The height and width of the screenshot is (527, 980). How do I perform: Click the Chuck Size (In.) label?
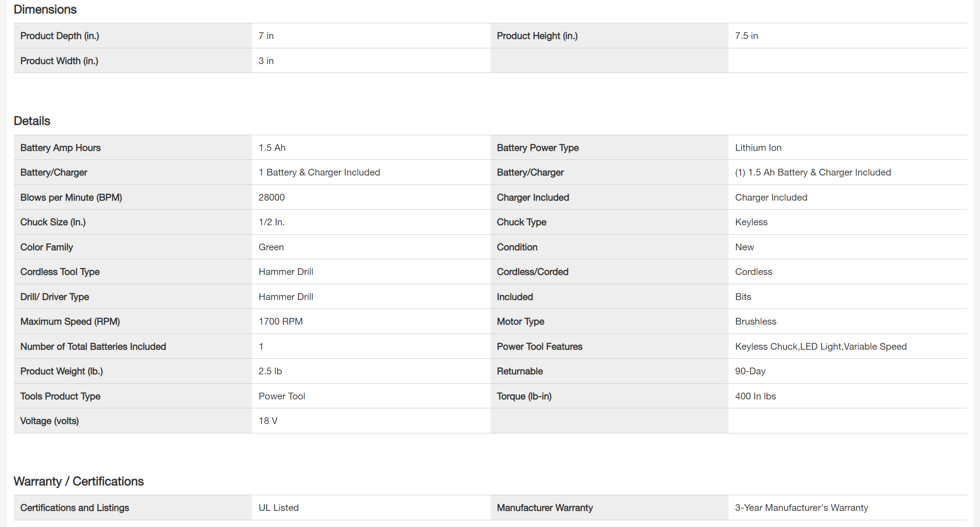click(53, 222)
